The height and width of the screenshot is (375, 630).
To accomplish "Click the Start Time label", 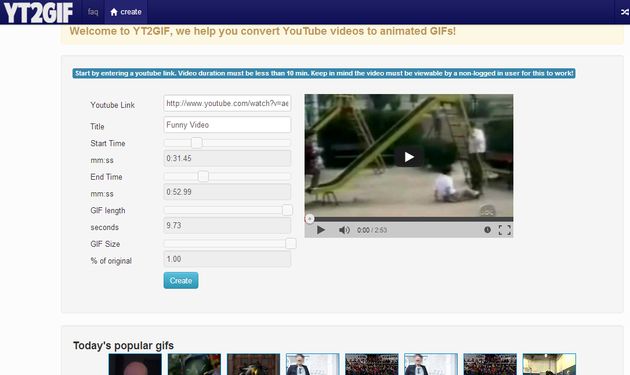I will 108,143.
